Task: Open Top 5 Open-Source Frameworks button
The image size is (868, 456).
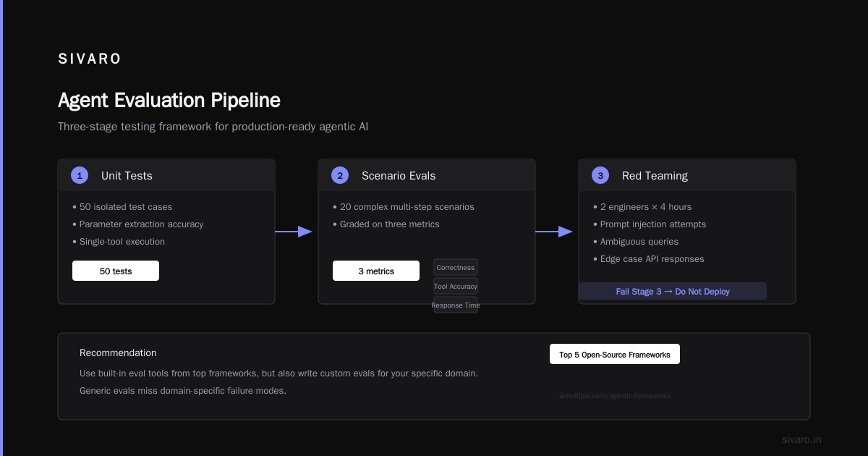Action: [615, 354]
